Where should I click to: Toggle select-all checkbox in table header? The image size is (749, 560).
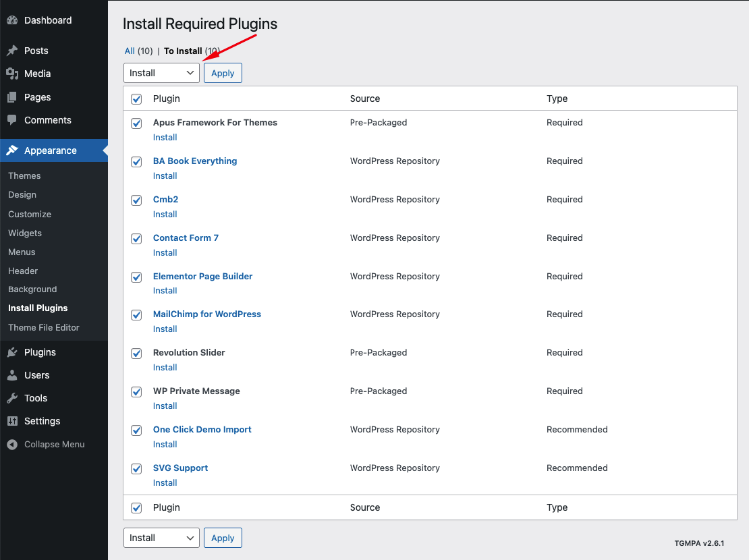tap(136, 99)
